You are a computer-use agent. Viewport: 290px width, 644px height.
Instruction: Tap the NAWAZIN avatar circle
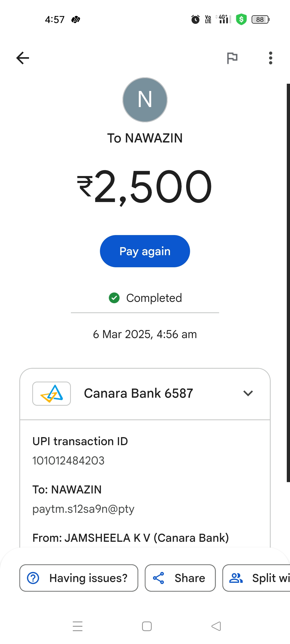145,100
